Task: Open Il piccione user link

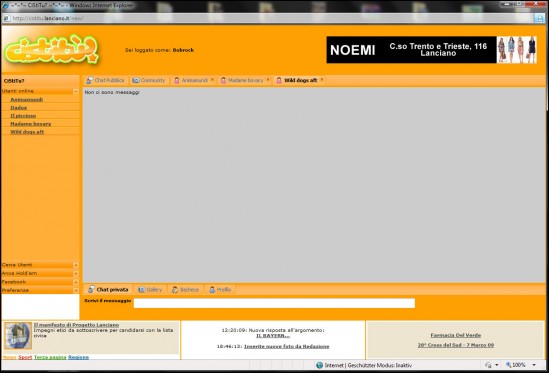Action: 23,116
